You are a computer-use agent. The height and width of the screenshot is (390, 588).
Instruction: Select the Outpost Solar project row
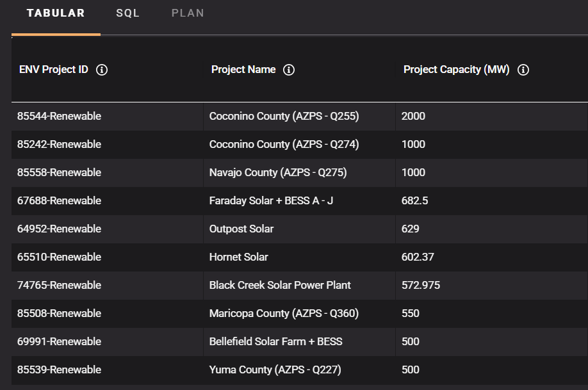click(x=241, y=229)
